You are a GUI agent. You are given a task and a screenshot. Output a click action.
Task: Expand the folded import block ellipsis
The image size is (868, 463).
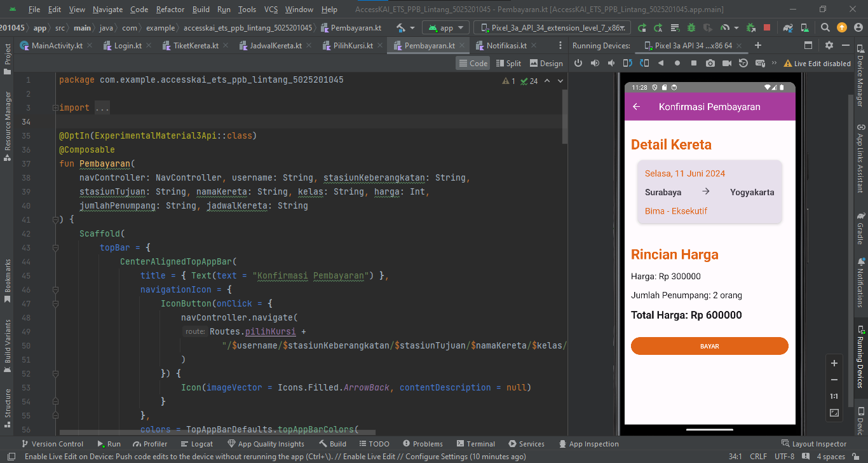pyautogui.click(x=102, y=108)
